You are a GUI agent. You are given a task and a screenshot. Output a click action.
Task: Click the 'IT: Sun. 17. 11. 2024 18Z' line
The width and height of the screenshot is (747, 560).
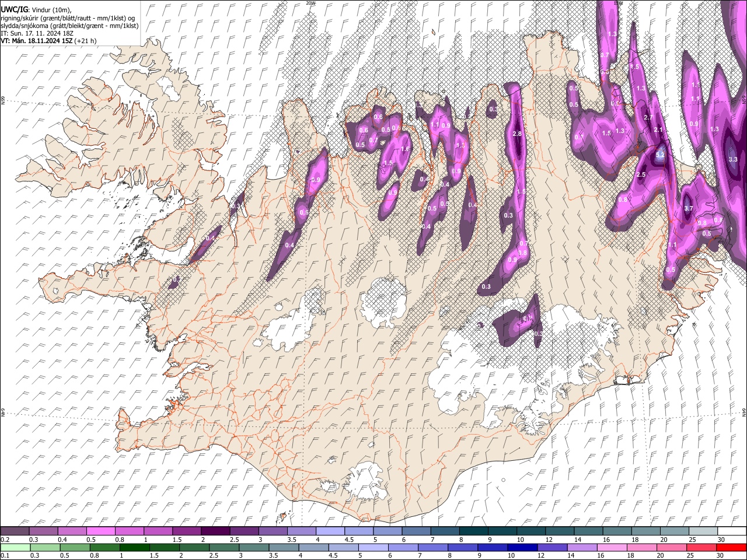(37, 33)
